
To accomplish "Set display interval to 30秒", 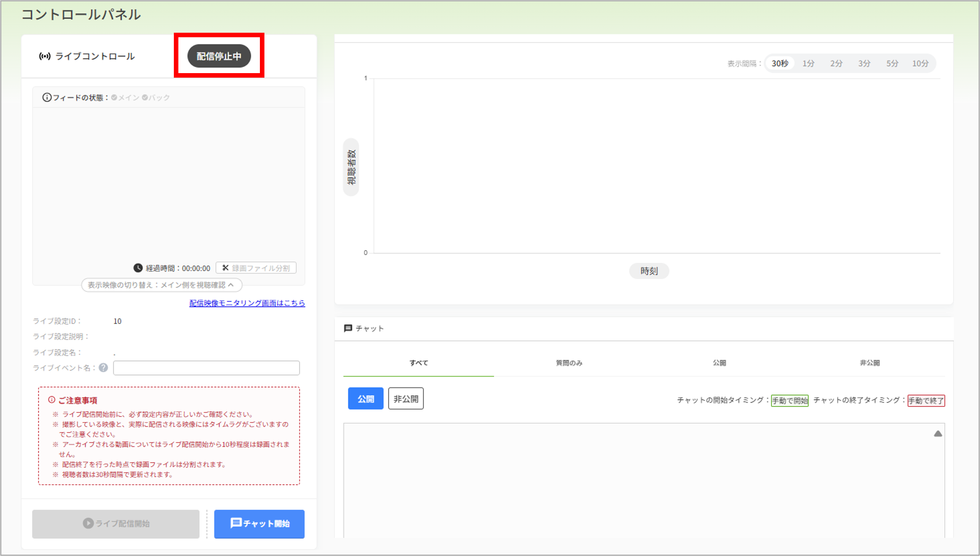I will click(x=780, y=63).
